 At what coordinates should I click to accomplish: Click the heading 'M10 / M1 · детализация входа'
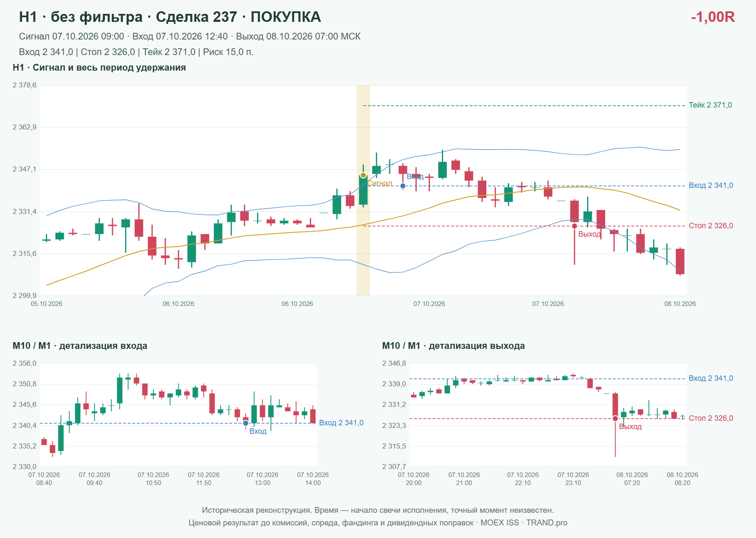click(80, 346)
